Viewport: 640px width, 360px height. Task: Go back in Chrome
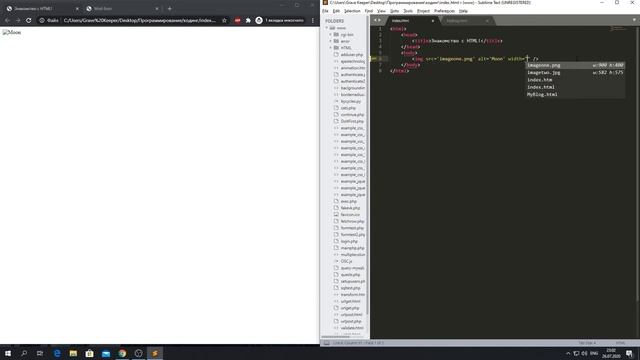pos(7,20)
